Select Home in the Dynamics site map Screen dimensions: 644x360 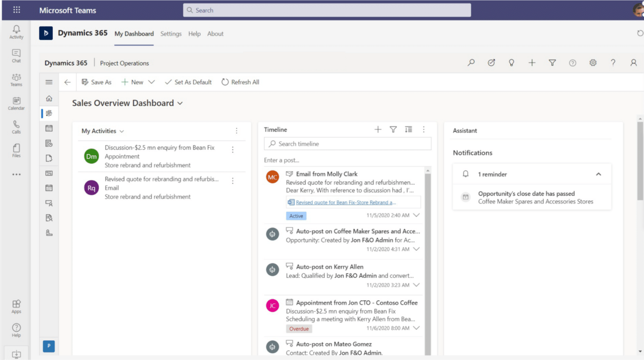click(x=49, y=98)
